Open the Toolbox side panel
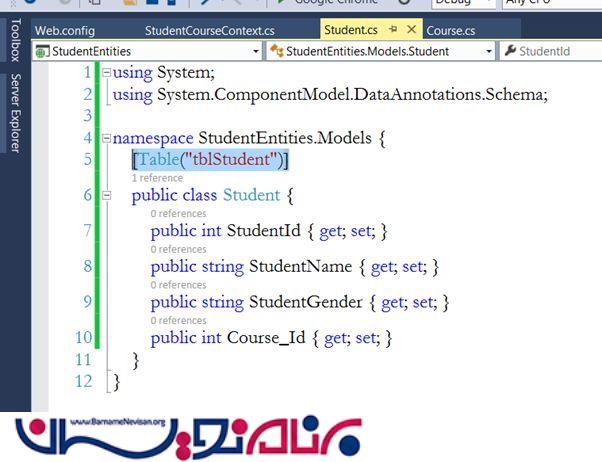 tap(15, 40)
